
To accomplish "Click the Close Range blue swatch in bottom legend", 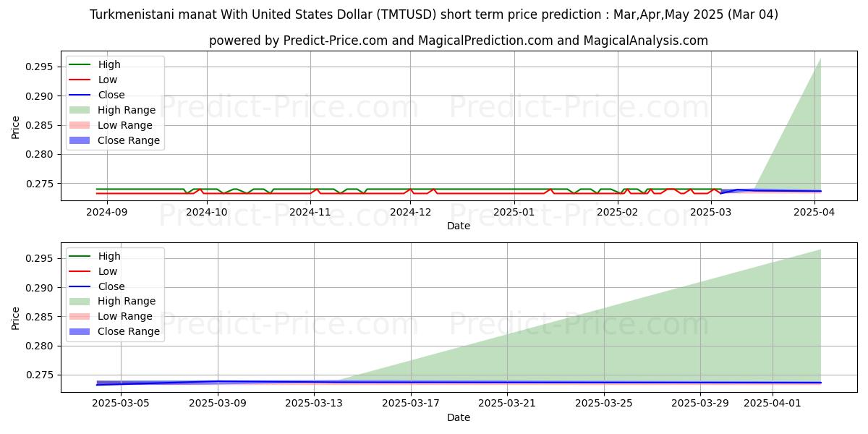I will click(x=80, y=331).
